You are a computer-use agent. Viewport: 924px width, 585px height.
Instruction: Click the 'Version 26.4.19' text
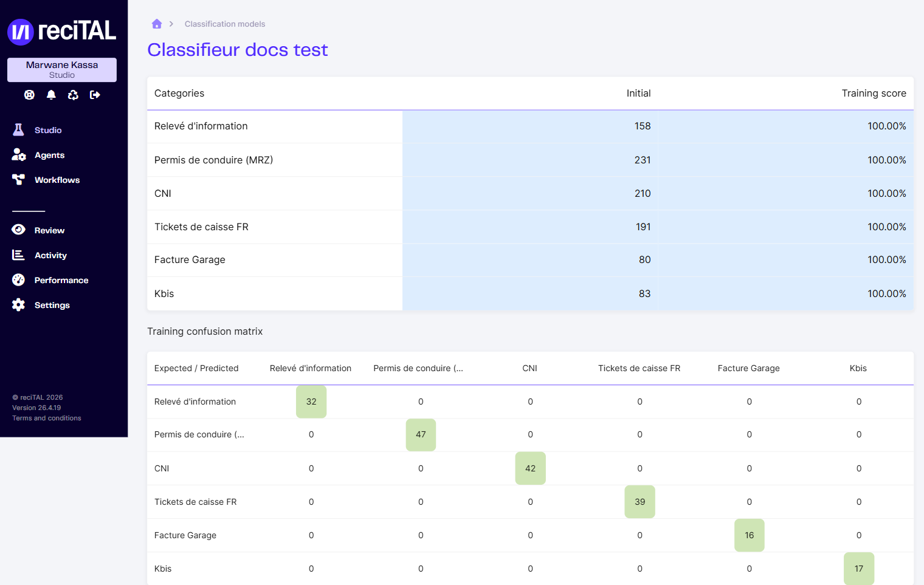point(36,408)
